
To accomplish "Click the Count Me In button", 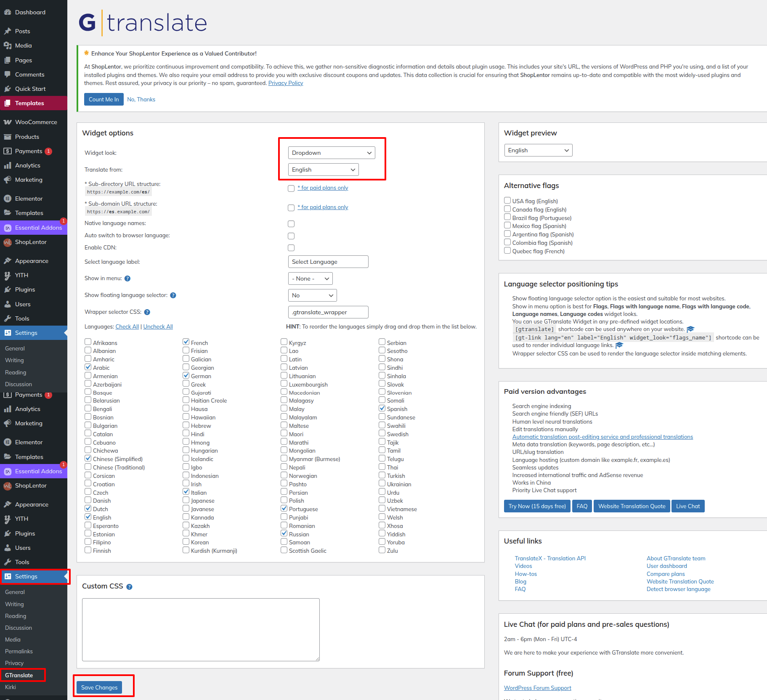I will coord(104,99).
